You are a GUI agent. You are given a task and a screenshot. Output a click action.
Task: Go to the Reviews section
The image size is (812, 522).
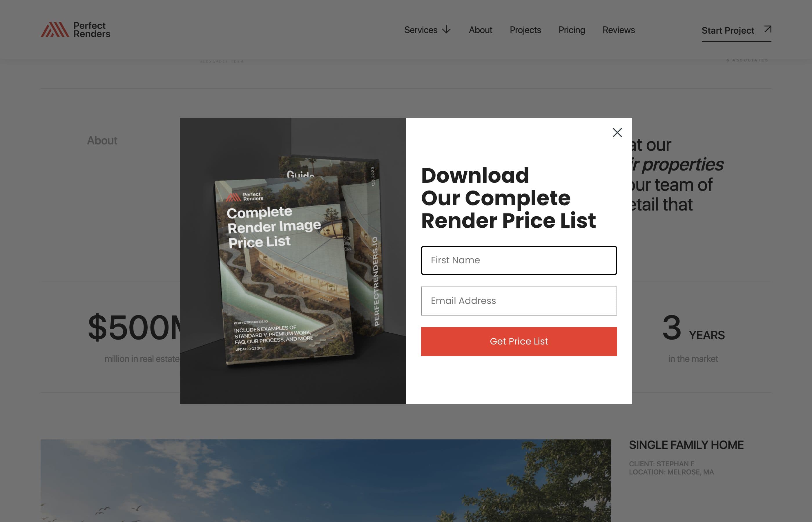coord(619,30)
